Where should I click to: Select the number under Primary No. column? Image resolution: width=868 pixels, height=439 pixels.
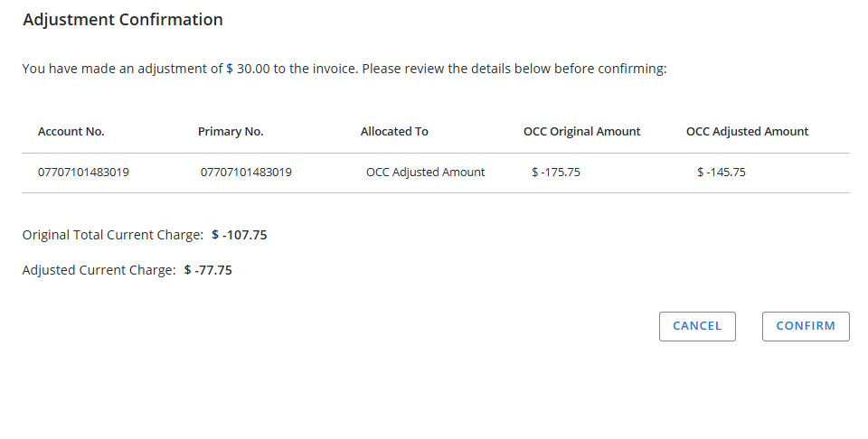(x=246, y=173)
